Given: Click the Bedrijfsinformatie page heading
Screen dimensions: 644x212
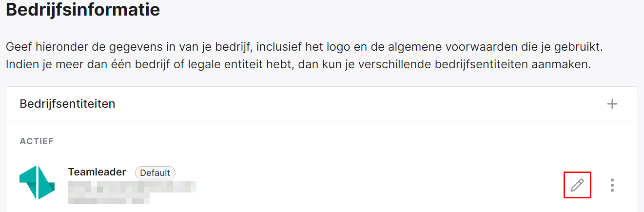Looking at the screenshot, I should click(83, 9).
